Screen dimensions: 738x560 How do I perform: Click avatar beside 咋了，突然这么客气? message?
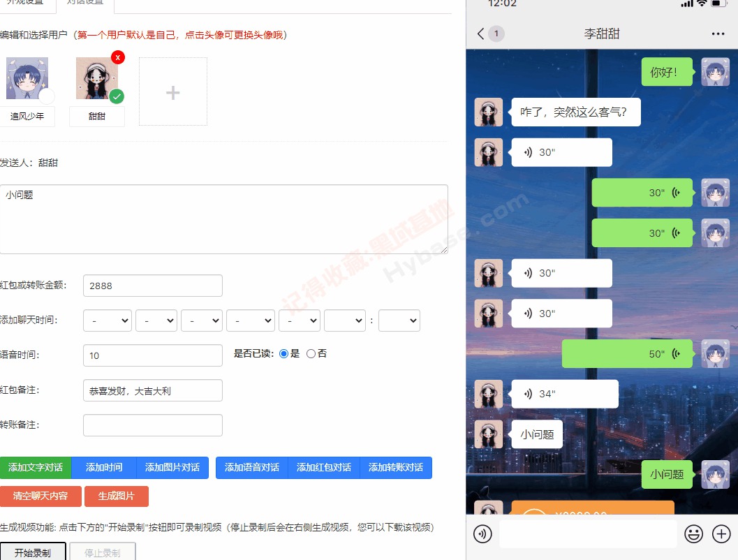(x=488, y=112)
